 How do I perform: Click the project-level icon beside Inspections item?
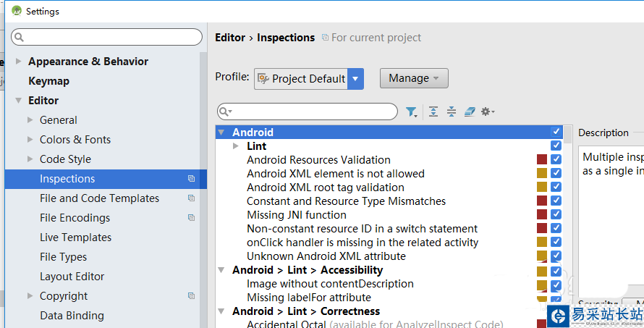point(191,179)
